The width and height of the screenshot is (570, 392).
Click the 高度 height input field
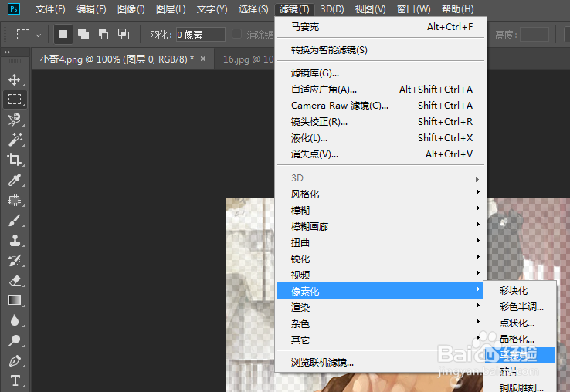point(534,35)
